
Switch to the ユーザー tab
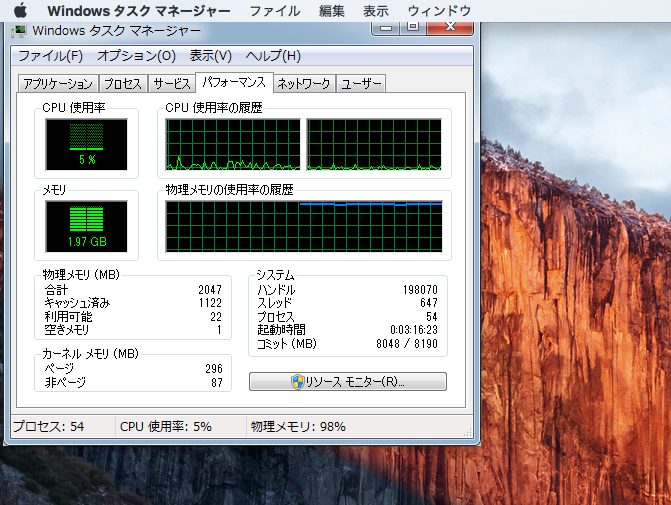[x=361, y=83]
